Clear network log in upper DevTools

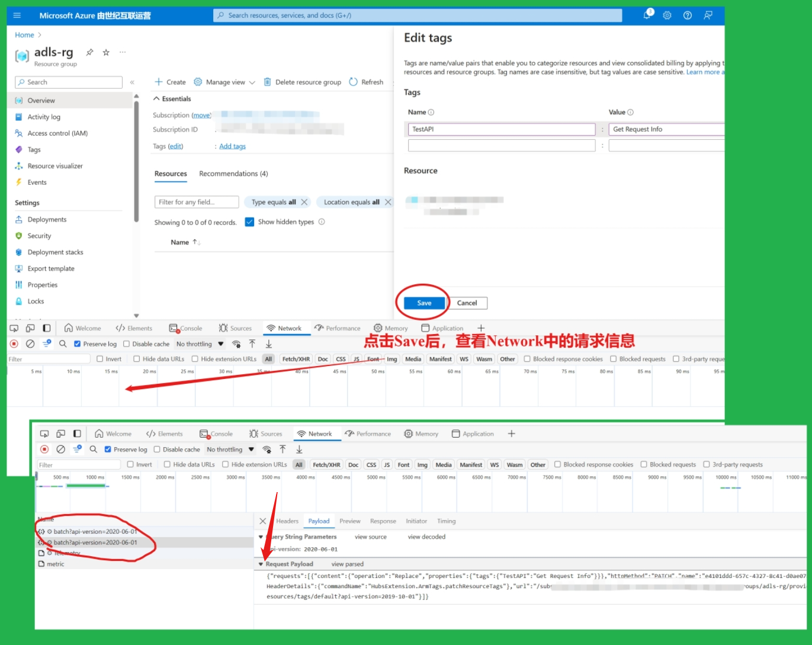click(x=30, y=344)
